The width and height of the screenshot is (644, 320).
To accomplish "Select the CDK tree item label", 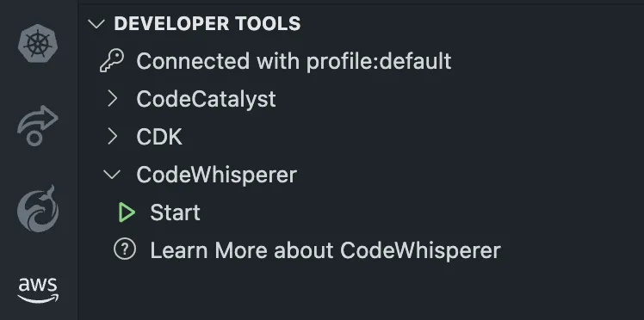I will click(x=159, y=137).
